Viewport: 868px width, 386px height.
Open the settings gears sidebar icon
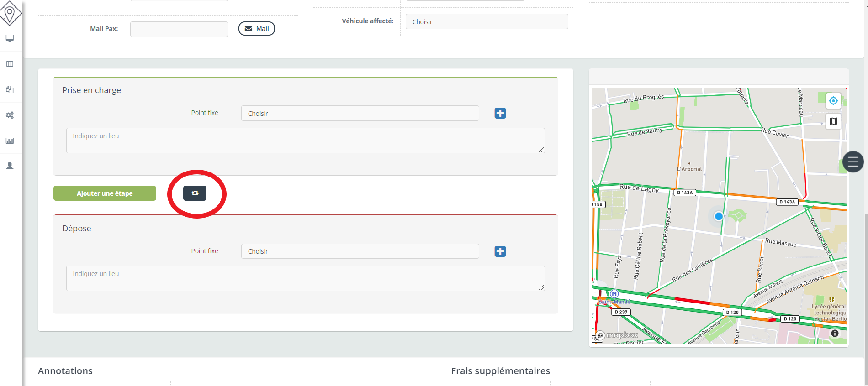(x=10, y=115)
